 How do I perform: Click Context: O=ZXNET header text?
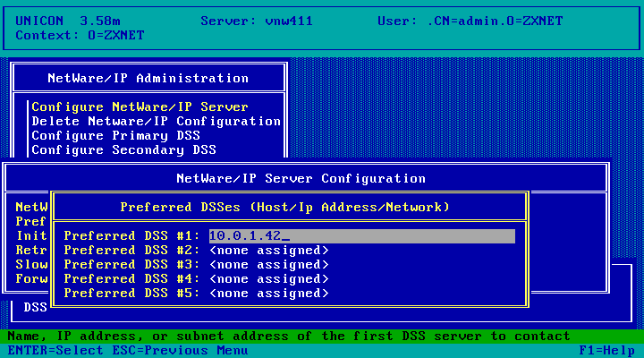coord(80,35)
